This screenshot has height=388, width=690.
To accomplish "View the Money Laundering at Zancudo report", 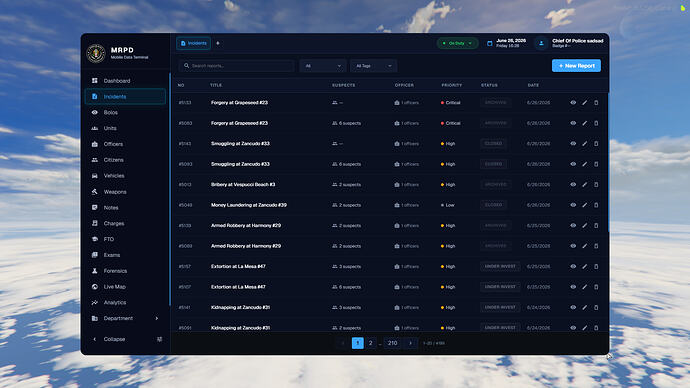I will tap(573, 205).
